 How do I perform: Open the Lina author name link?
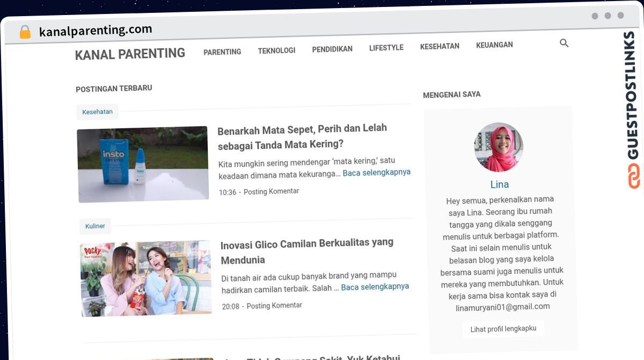[x=499, y=184]
